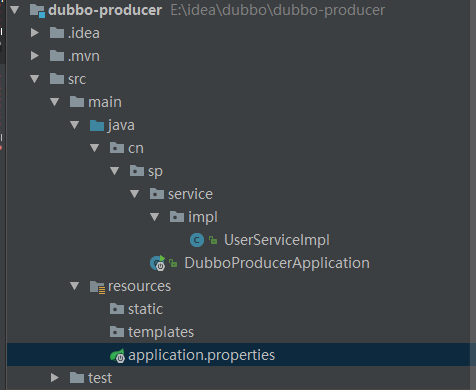Collapse the java source folder arrow
The height and width of the screenshot is (390, 476).
tap(75, 125)
